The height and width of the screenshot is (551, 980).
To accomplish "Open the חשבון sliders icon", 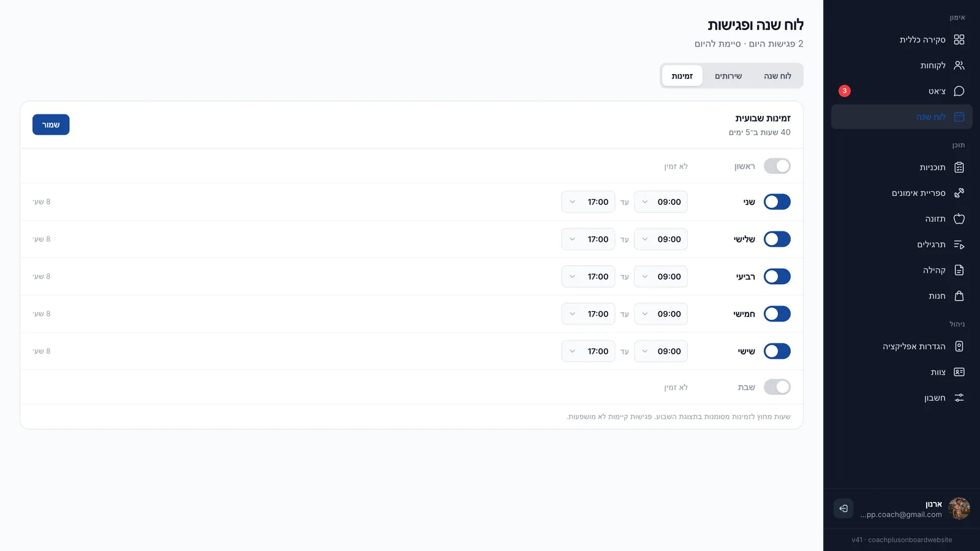I will (x=959, y=398).
